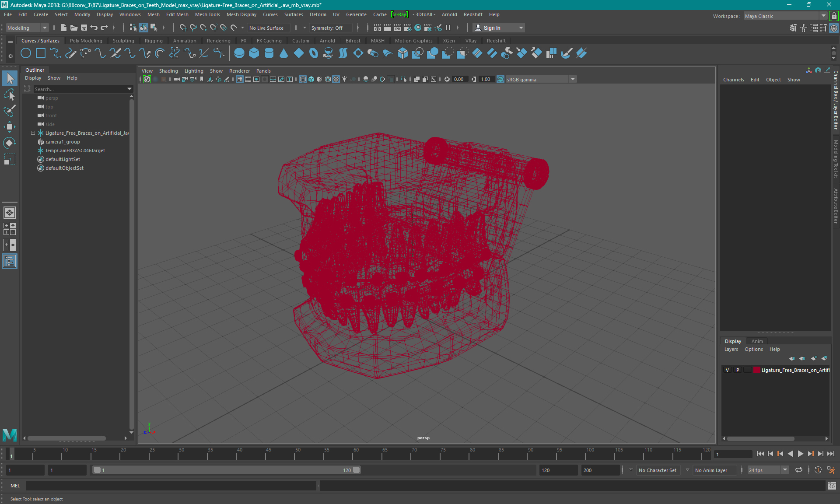The height and width of the screenshot is (504, 840).
Task: Go to start of playback range
Action: click(760, 454)
